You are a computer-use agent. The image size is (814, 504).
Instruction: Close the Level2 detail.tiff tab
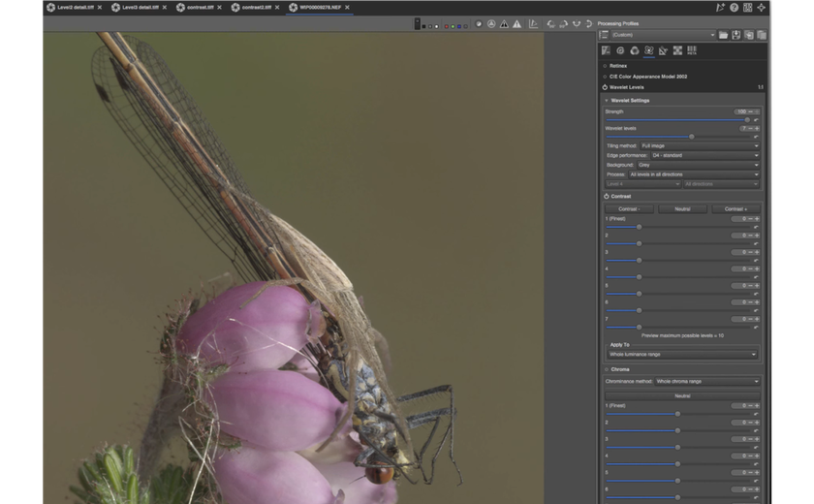(100, 7)
